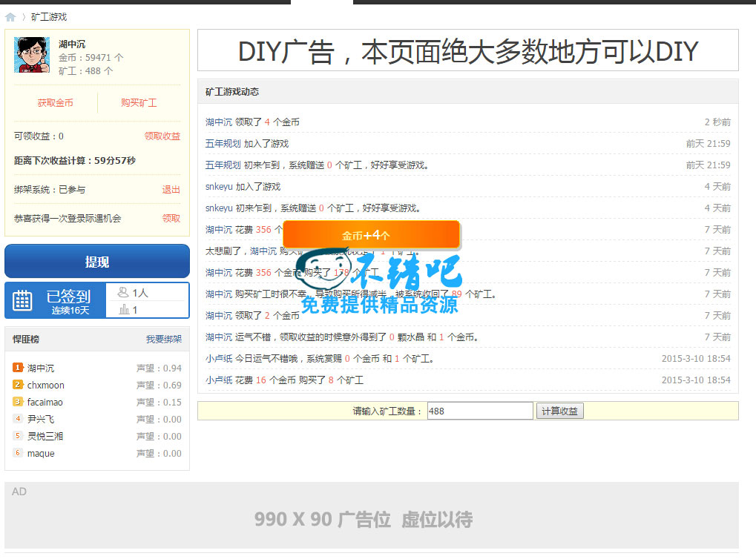Click snkeyu in '初来乍到' entry
This screenshot has height=559, width=756.
pos(219,208)
